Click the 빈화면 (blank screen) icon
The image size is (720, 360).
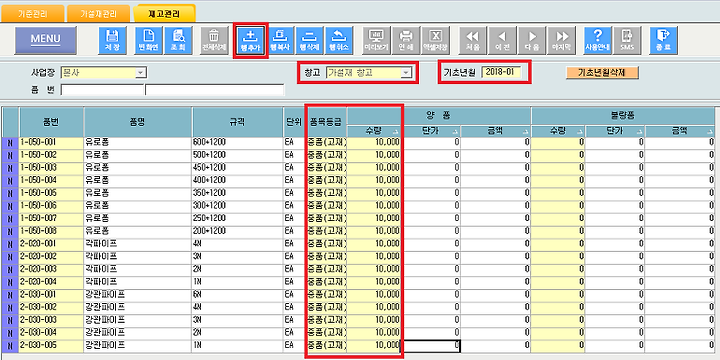[148, 40]
